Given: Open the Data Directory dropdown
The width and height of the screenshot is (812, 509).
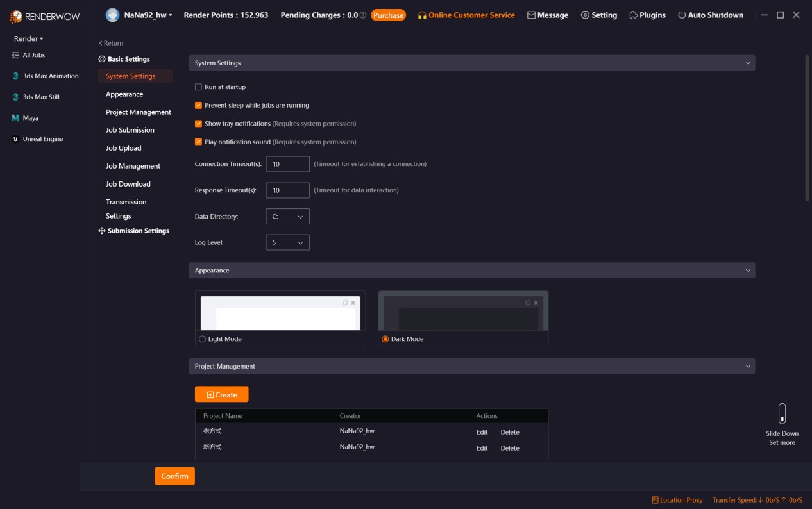Looking at the screenshot, I should pos(287,217).
